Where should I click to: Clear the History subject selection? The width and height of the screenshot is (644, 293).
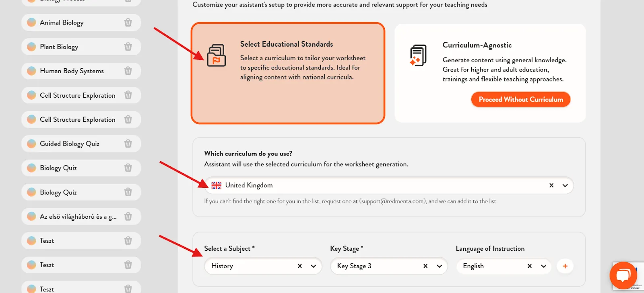click(300, 266)
